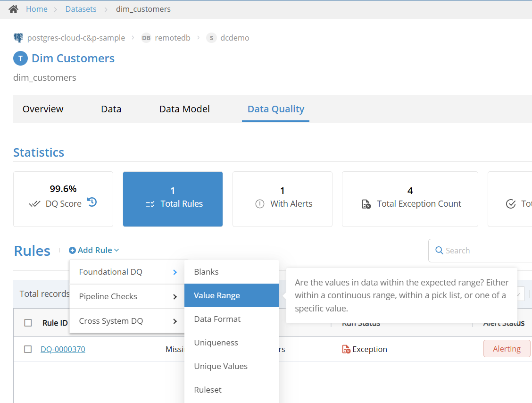The image size is (532, 403).
Task: Click the T table badge icon
Action: 20,59
